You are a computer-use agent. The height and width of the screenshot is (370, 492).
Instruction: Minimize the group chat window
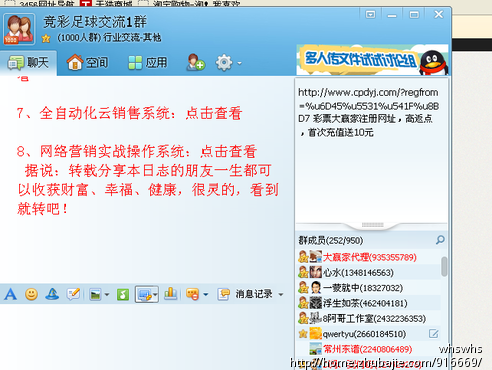coord(392,15)
